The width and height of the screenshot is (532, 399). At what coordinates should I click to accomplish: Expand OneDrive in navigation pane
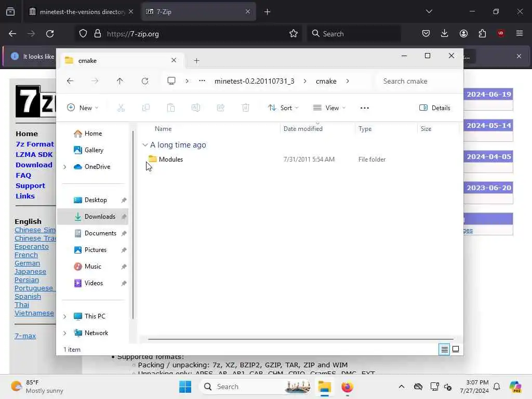click(65, 167)
